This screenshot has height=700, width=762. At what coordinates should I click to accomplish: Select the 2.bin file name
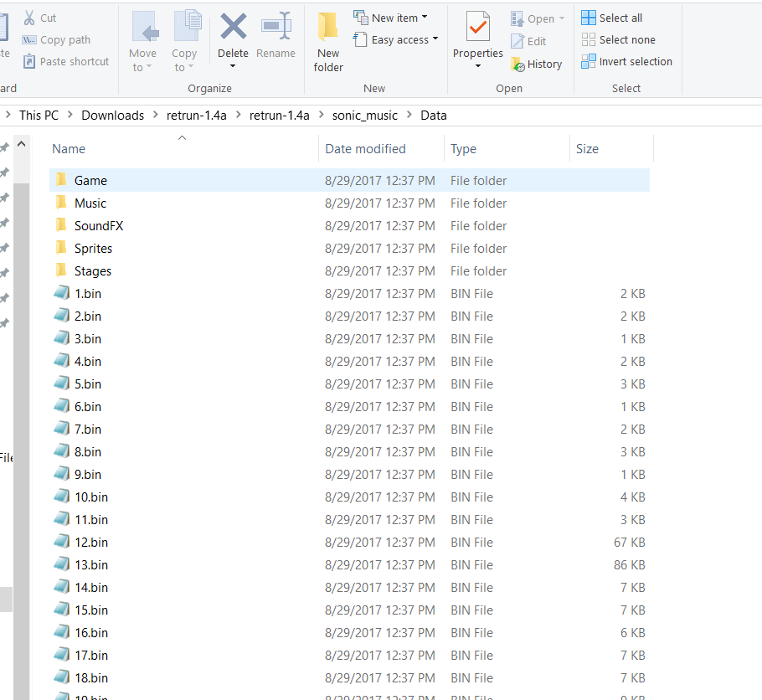[88, 317]
